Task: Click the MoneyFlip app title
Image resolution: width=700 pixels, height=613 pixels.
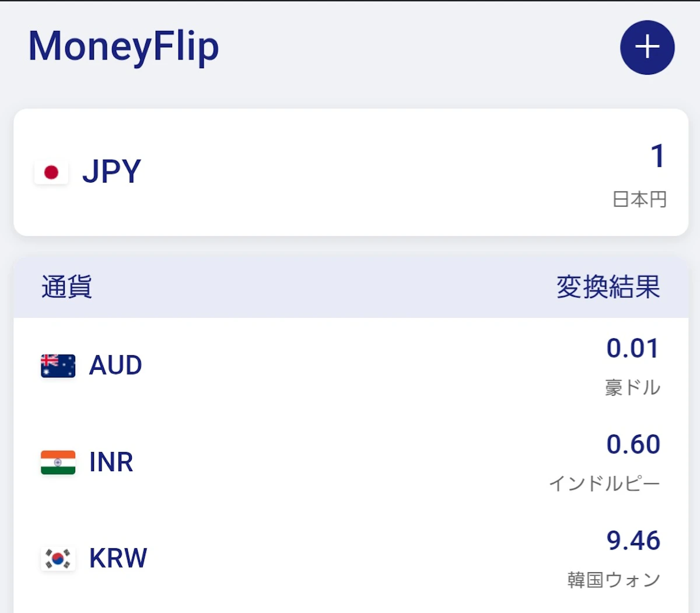Action: [x=124, y=46]
